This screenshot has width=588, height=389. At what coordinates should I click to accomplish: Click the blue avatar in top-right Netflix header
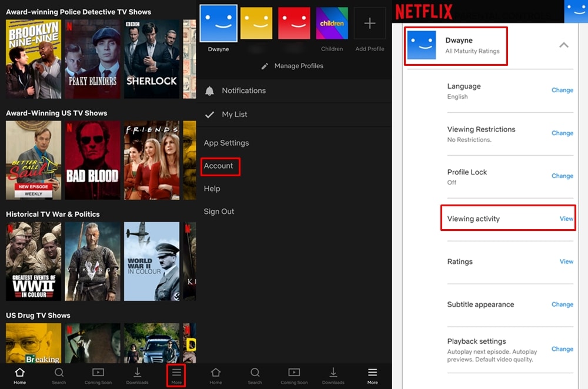click(x=576, y=11)
